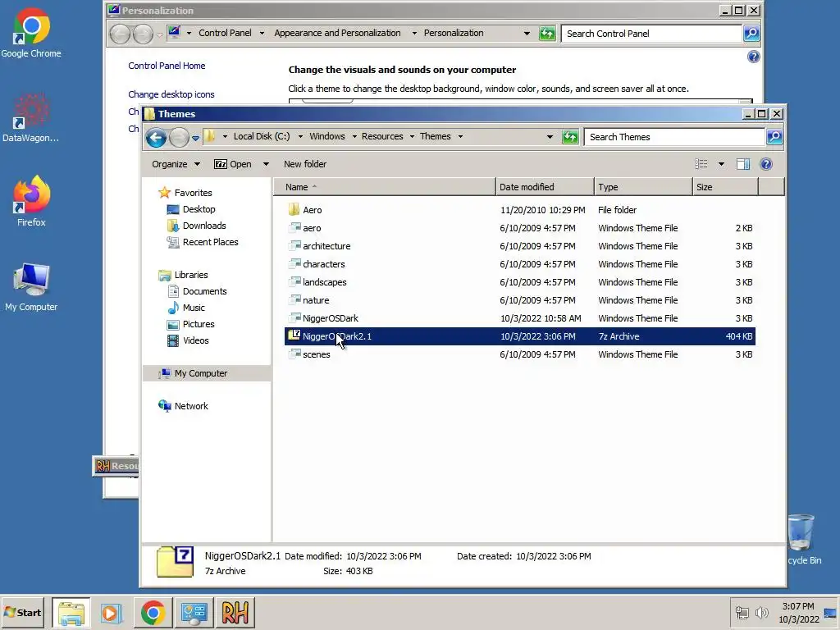This screenshot has height=630, width=840.
Task: Expand the Open button dropdown arrow
Action: [x=266, y=164]
